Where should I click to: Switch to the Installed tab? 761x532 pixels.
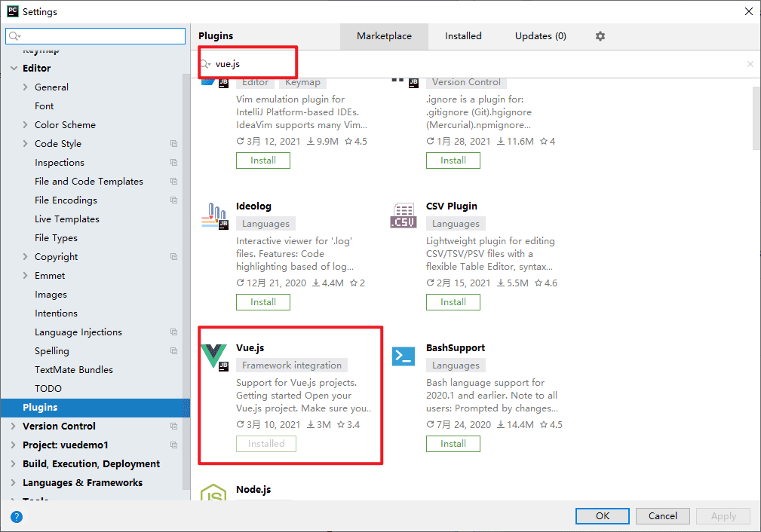point(463,36)
